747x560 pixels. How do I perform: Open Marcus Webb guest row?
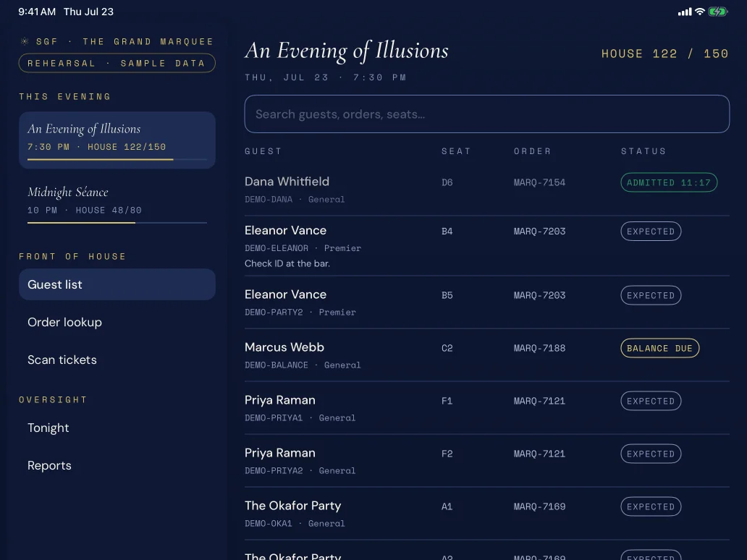487,355
